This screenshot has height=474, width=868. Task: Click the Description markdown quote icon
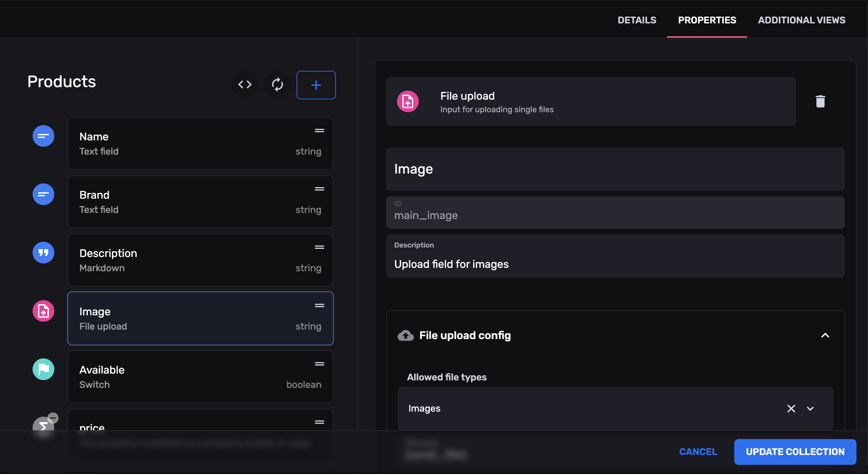click(x=43, y=253)
